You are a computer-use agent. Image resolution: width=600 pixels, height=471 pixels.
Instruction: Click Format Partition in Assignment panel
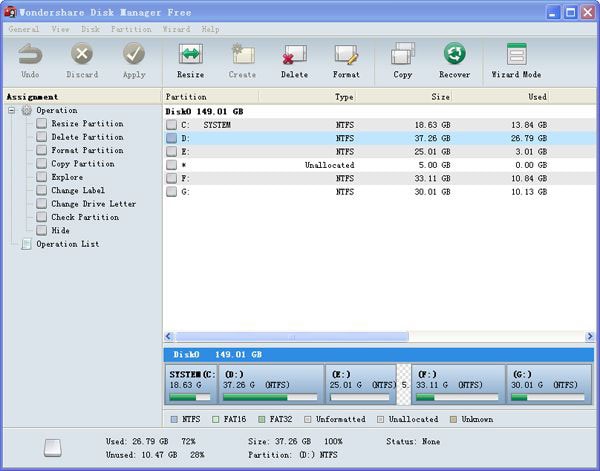point(87,150)
